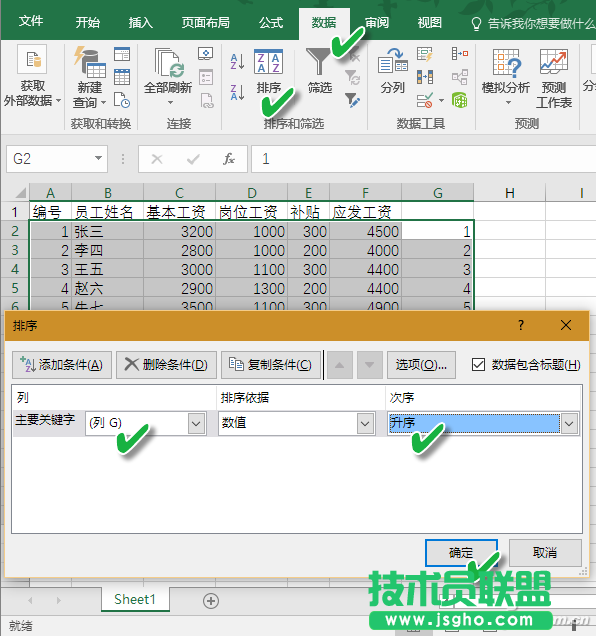Screen dimensions: 596x636
Task: Expand the 主要关键字 column dropdown
Action: (x=196, y=424)
